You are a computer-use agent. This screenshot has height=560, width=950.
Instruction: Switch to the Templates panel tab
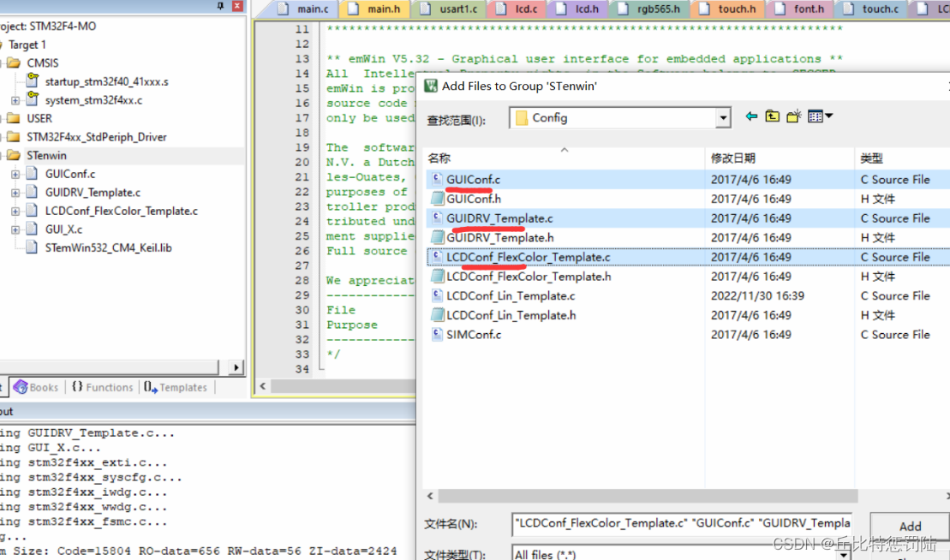(176, 387)
